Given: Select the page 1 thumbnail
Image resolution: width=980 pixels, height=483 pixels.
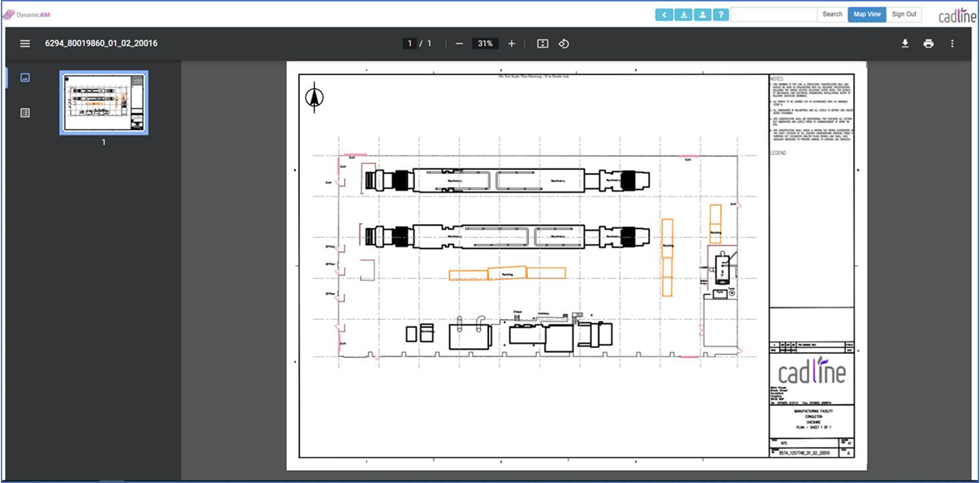Looking at the screenshot, I should click(x=103, y=102).
